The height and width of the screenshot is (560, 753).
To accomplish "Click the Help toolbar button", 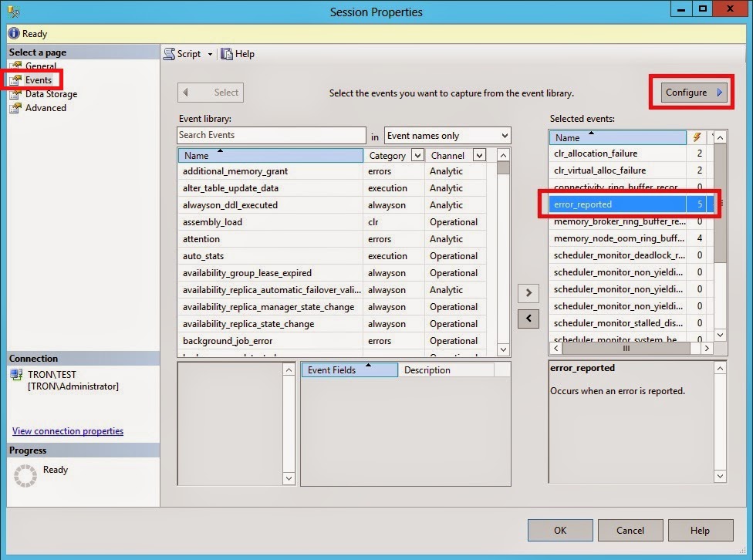I will (237, 54).
